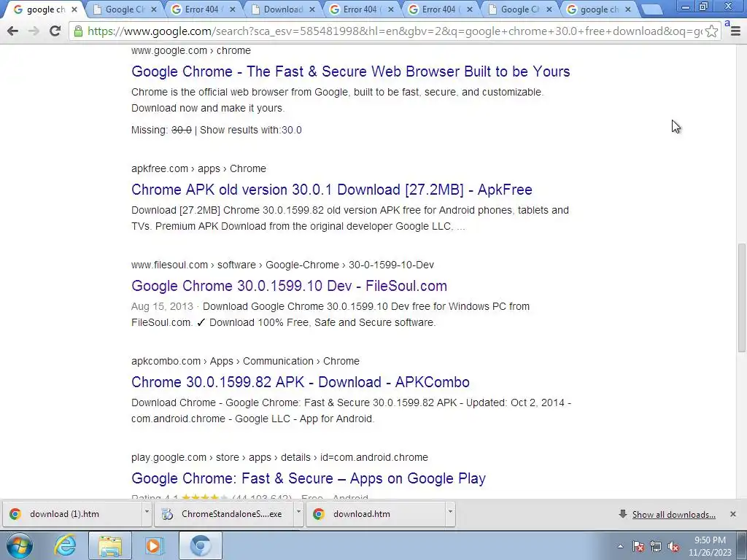Switch to the Download tab

click(282, 9)
